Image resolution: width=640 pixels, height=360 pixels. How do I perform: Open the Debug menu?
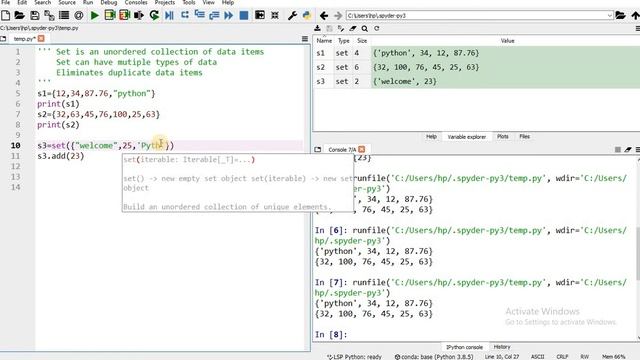[109, 2]
